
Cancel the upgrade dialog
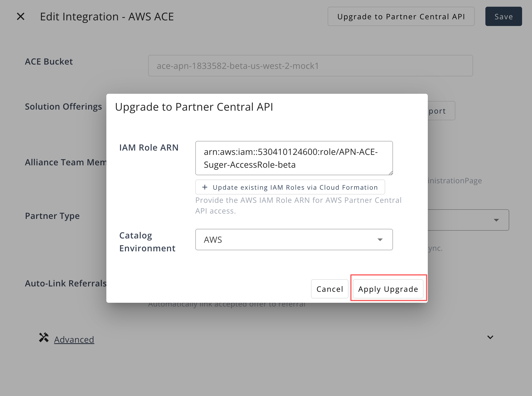[329, 289]
